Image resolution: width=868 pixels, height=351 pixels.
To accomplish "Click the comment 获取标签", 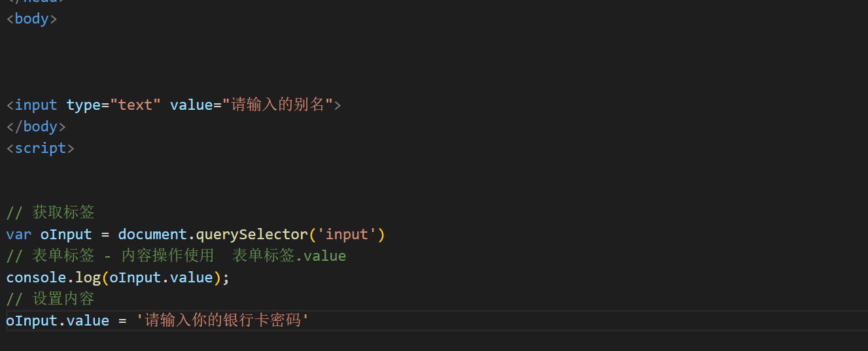I will (x=50, y=212).
